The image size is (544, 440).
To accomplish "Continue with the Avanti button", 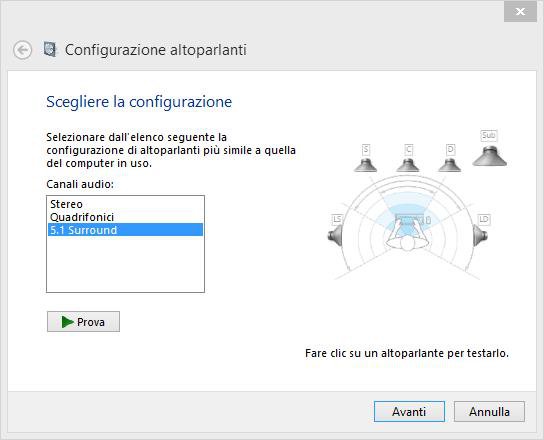I will tap(409, 412).
